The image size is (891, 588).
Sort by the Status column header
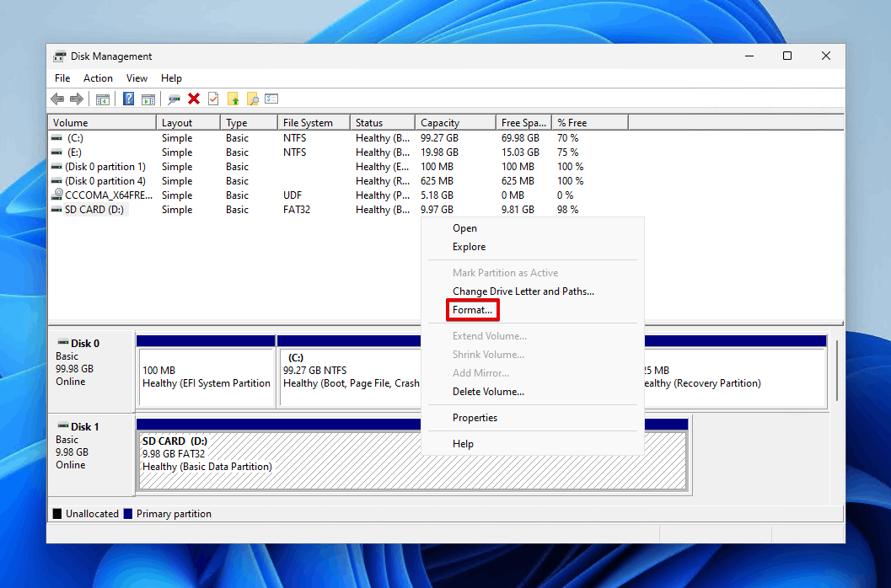[x=383, y=123]
